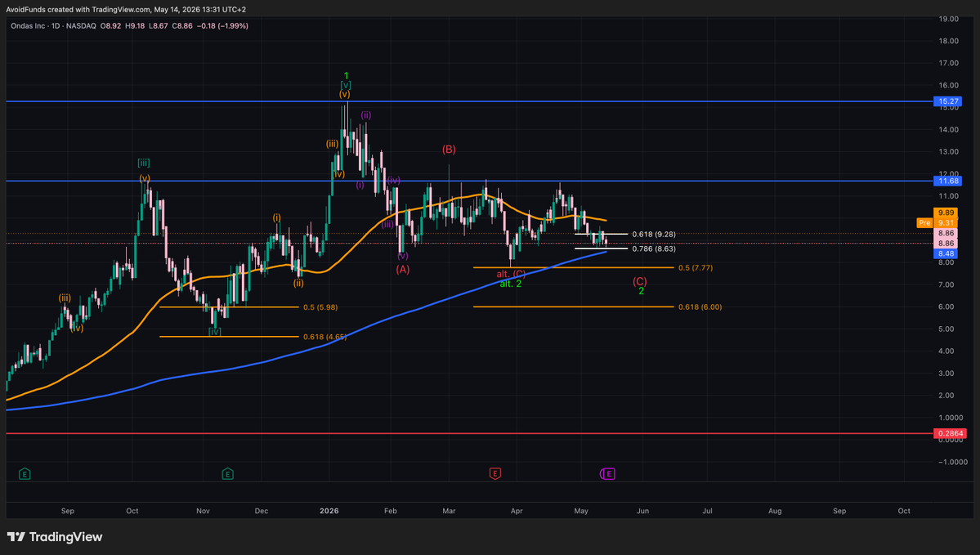Click the −1.0000 value on the price axis
Viewport: 980px width, 555px height.
pyautogui.click(x=952, y=462)
